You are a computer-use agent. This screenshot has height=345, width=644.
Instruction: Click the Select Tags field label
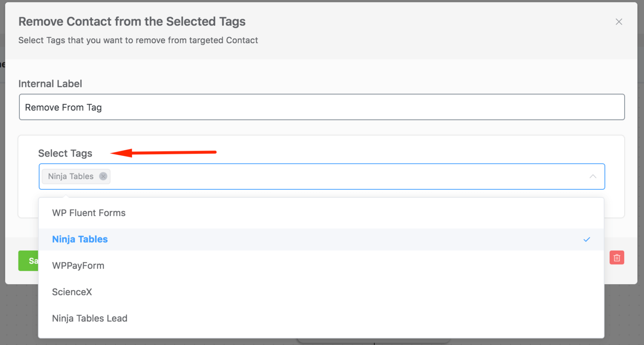[x=65, y=153]
